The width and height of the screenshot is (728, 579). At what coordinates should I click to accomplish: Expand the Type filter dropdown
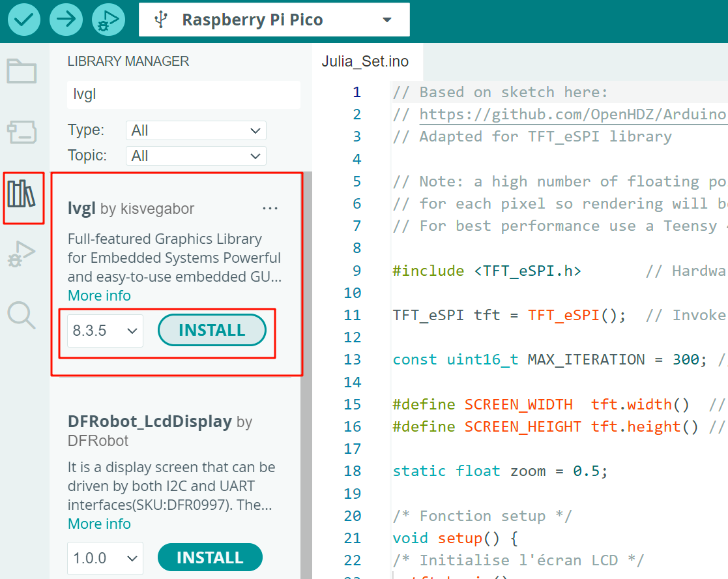pyautogui.click(x=196, y=130)
